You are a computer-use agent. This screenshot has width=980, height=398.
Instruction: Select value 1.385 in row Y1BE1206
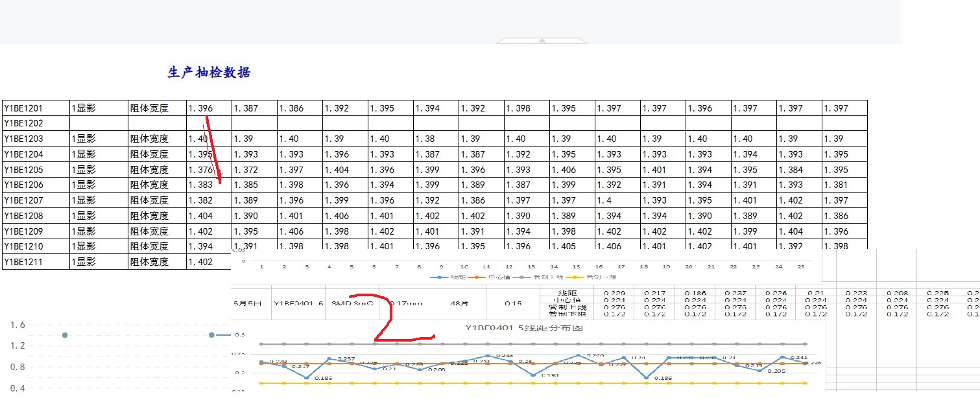click(246, 185)
